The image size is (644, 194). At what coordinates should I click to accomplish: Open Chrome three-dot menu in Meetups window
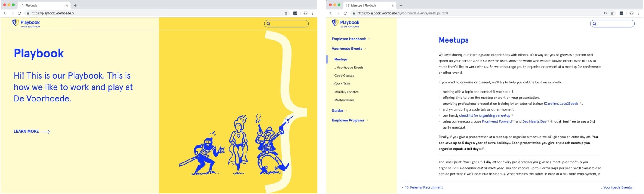(x=639, y=13)
